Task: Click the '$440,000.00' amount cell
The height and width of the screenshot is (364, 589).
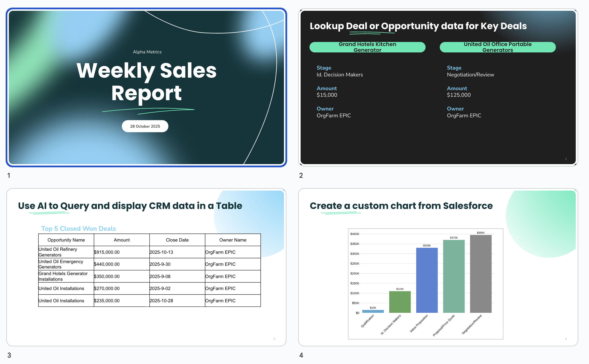Action: click(122, 264)
